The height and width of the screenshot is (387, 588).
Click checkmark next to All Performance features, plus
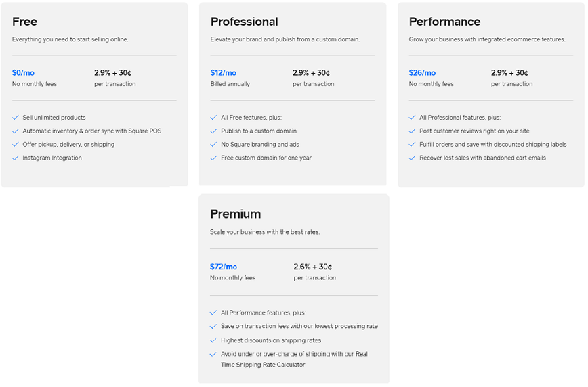click(x=214, y=313)
